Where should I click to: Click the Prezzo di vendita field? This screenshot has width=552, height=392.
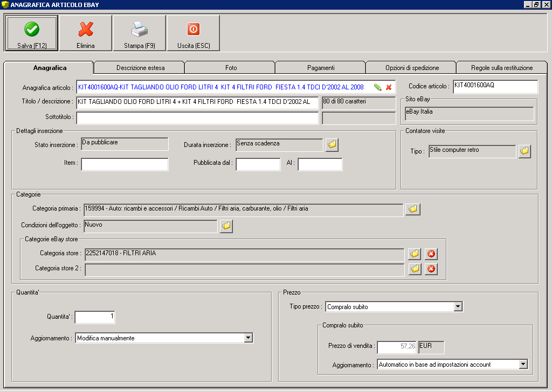(x=397, y=347)
